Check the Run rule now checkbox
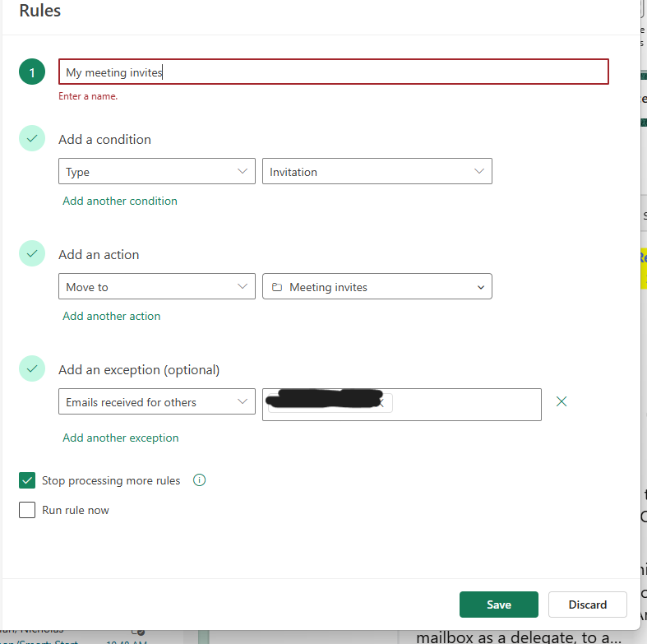The height and width of the screenshot is (644, 647). pos(27,510)
